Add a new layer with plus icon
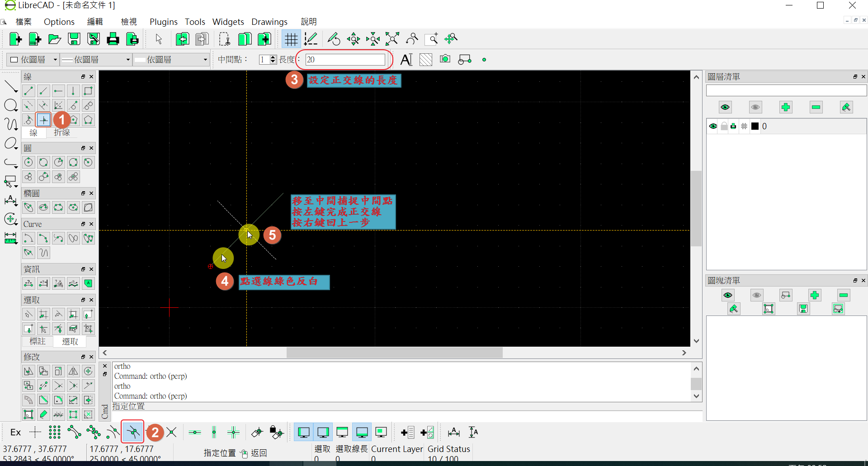The image size is (868, 466). (786, 107)
